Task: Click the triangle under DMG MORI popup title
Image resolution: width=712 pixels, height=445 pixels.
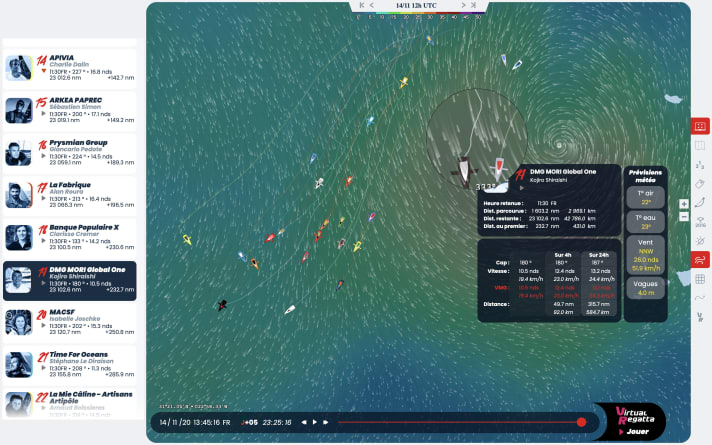Action: 522,188
